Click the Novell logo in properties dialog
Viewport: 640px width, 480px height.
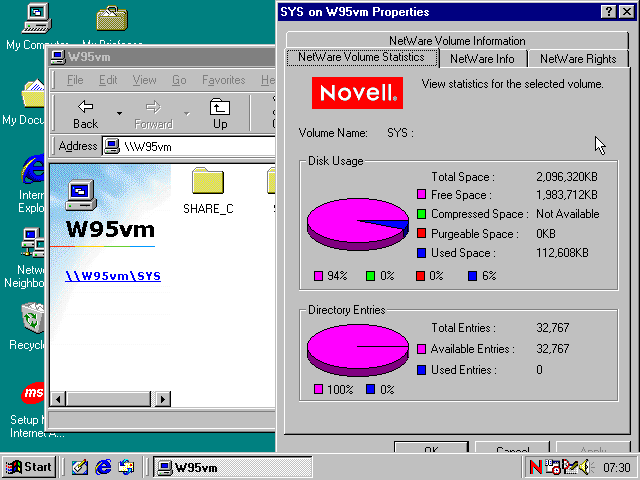coord(358,93)
